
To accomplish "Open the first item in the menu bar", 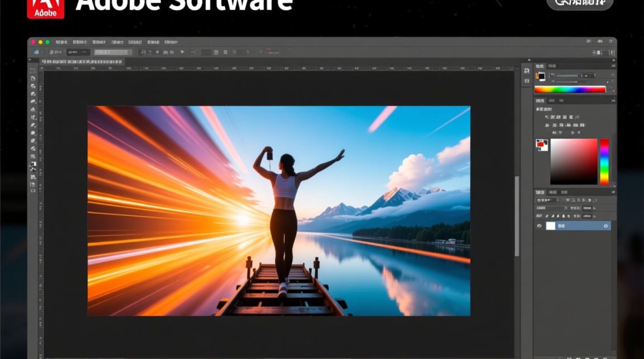I will pos(61,42).
